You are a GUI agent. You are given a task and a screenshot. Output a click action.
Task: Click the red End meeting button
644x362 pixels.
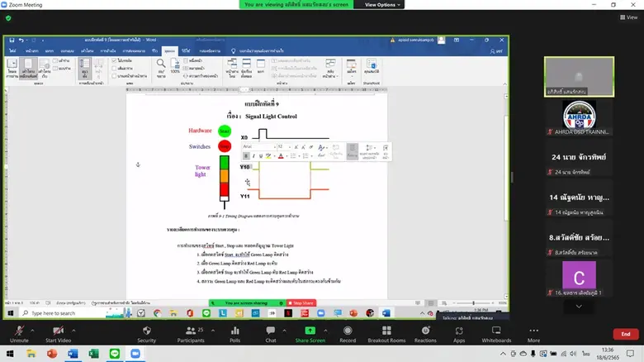click(x=625, y=334)
